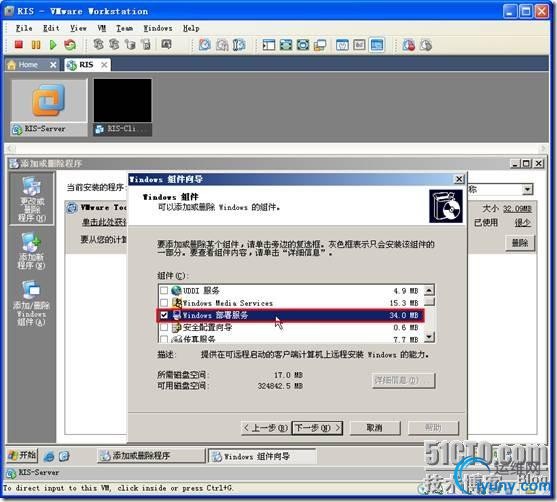Viewport: 557px width, 502px height.
Task: Click component list scrollbar up arrow
Action: coord(429,291)
